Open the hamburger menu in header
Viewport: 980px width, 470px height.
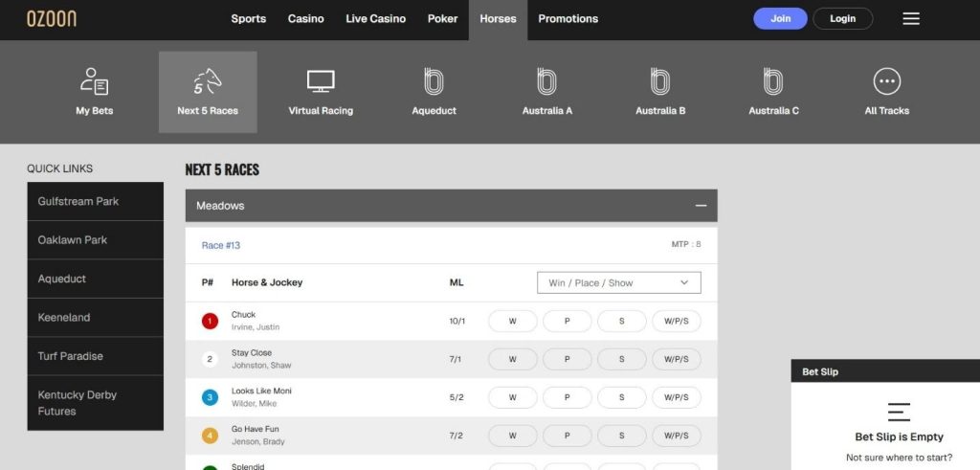tap(911, 19)
